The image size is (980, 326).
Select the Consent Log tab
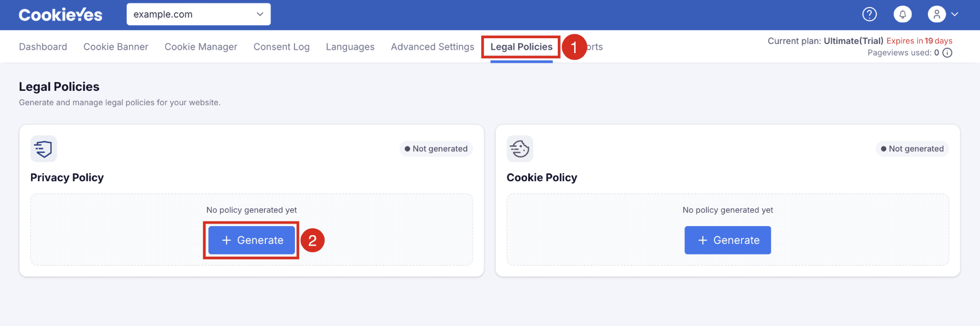tap(281, 46)
